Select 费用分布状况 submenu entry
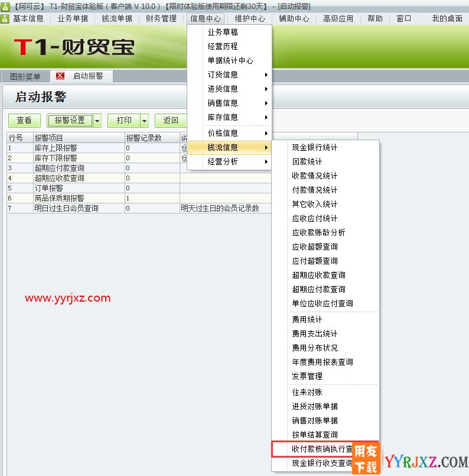Viewport: 469px width, 476px height. [325, 348]
